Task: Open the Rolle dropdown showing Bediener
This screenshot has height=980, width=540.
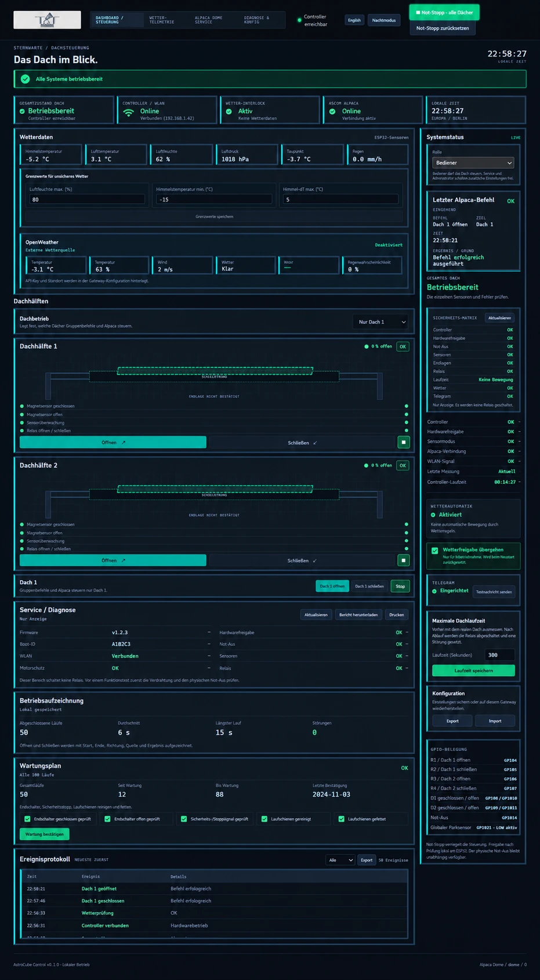Action: pos(473,163)
